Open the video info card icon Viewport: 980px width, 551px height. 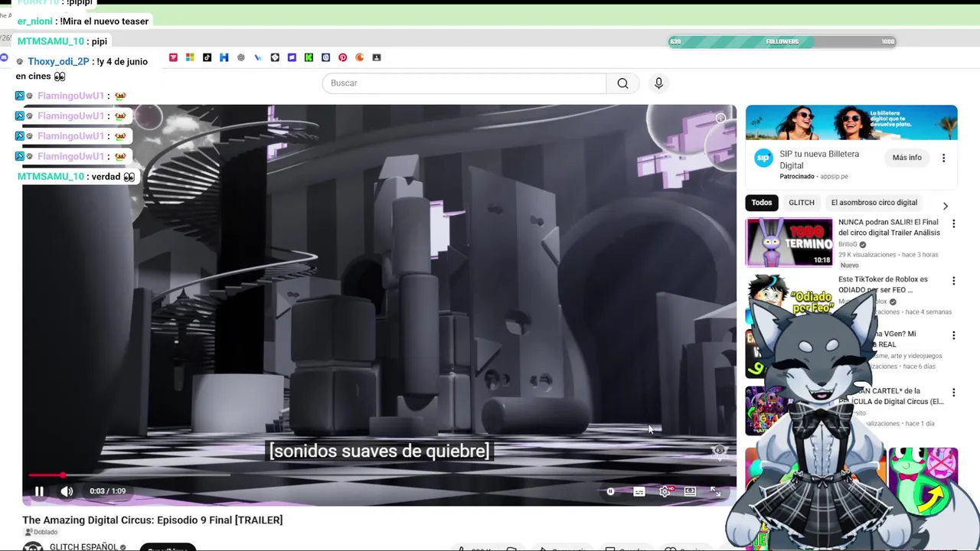click(720, 119)
